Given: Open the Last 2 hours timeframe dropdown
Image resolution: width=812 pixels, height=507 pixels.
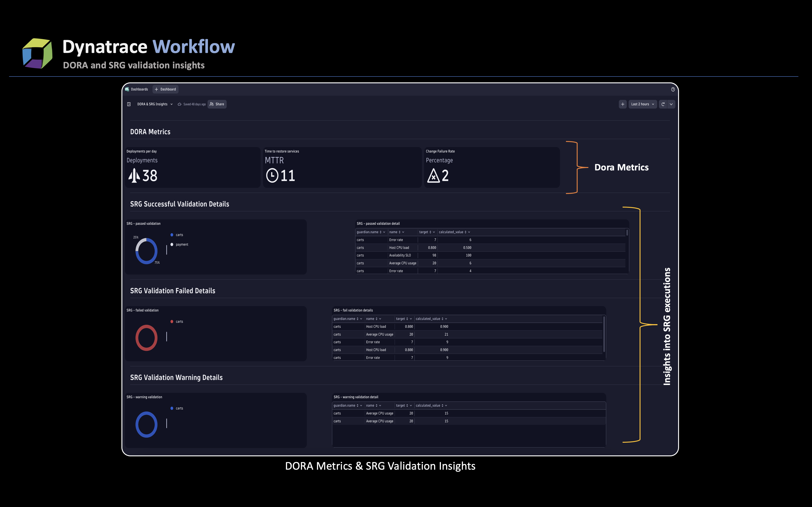Looking at the screenshot, I should [x=641, y=104].
